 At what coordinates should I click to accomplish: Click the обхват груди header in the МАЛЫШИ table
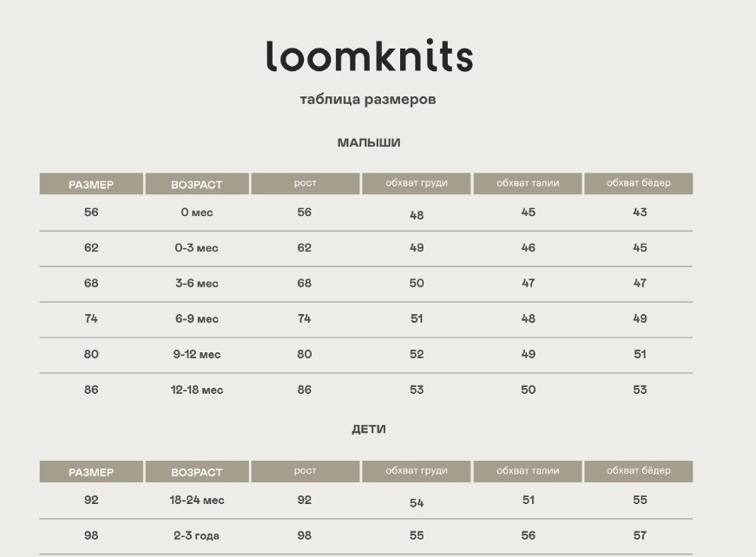[x=416, y=184]
